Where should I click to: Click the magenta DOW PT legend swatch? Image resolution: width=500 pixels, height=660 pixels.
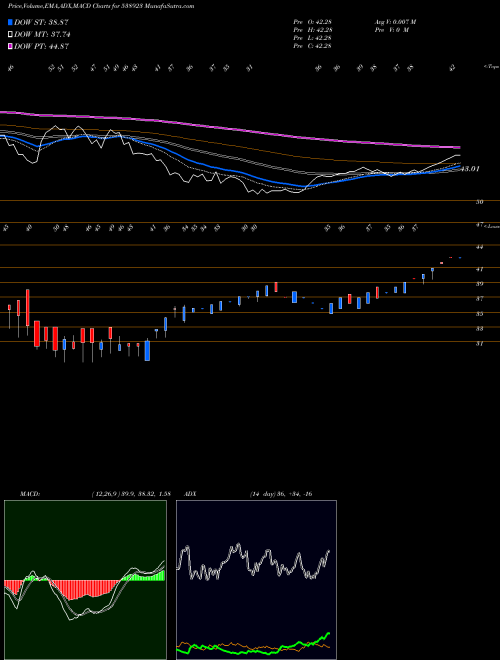[10, 46]
